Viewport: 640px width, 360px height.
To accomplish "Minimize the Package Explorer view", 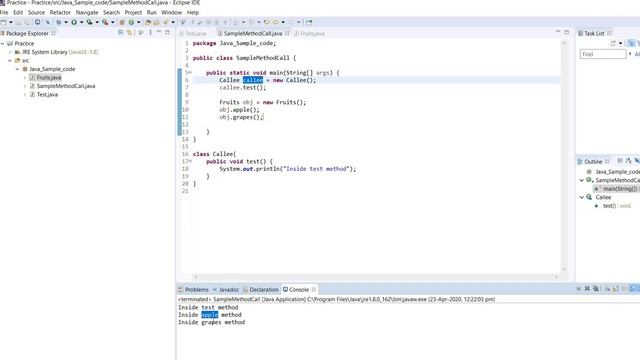I will pyautogui.click(x=159, y=32).
